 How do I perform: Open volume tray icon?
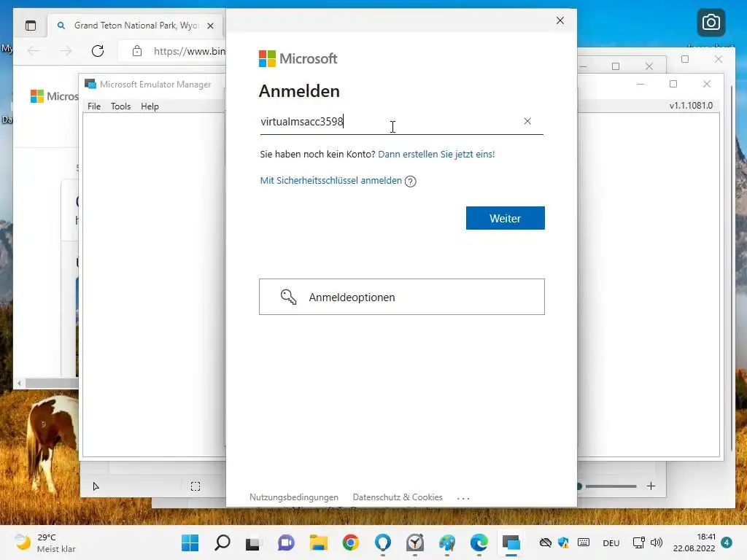657,542
